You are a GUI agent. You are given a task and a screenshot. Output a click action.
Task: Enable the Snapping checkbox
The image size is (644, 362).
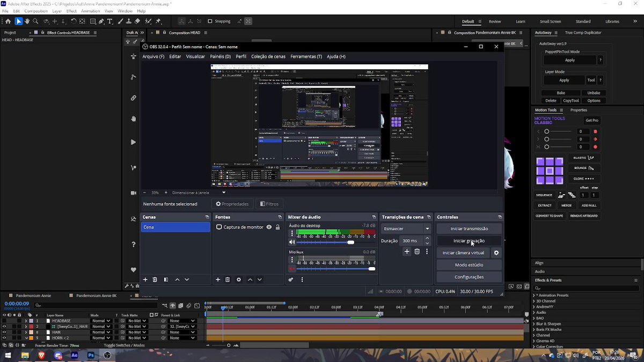point(210,21)
